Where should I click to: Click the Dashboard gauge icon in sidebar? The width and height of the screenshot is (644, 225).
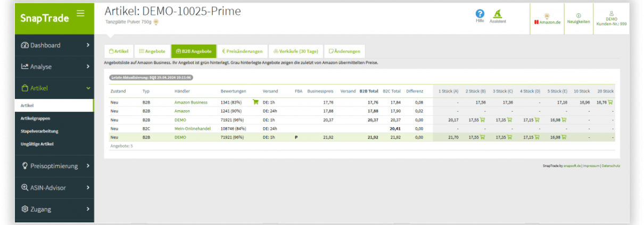point(24,45)
